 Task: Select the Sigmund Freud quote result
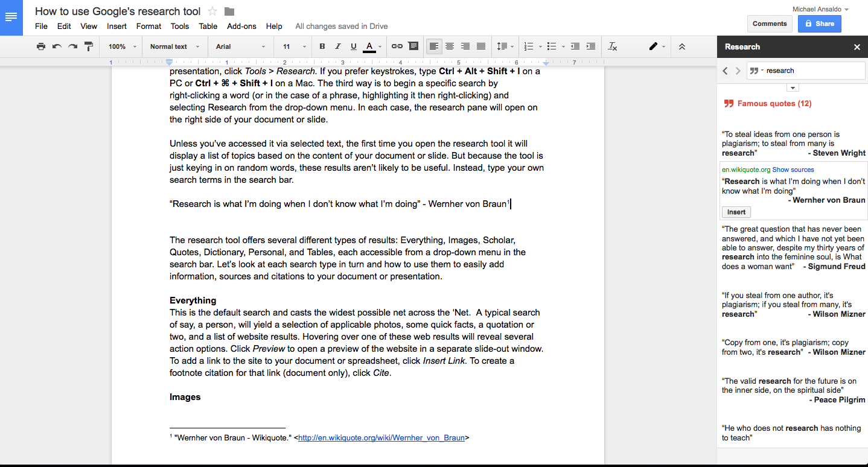[x=794, y=247]
